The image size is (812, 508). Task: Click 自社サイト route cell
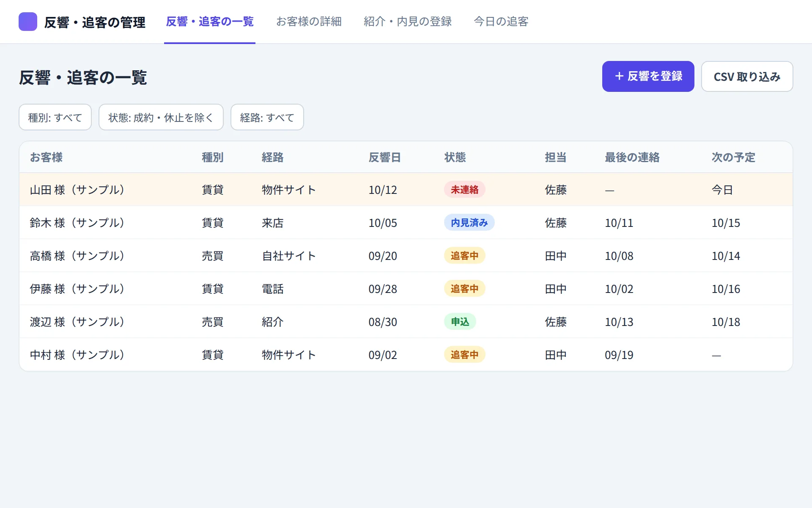coord(289,256)
